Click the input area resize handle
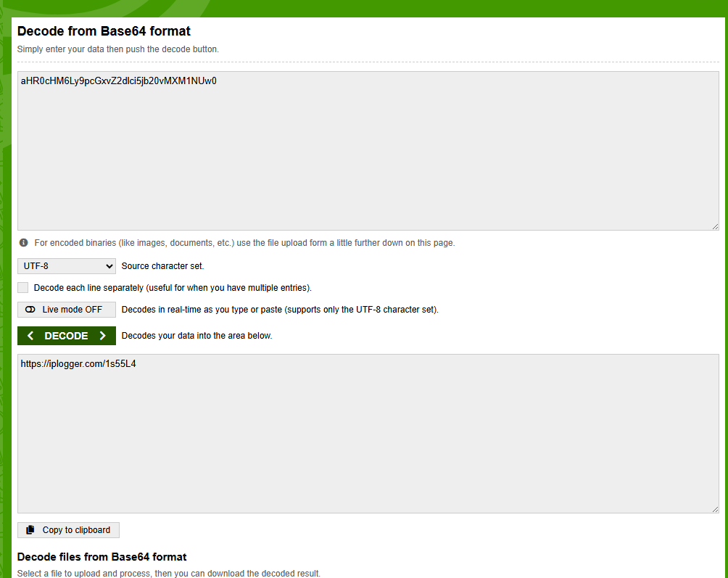 tap(715, 226)
